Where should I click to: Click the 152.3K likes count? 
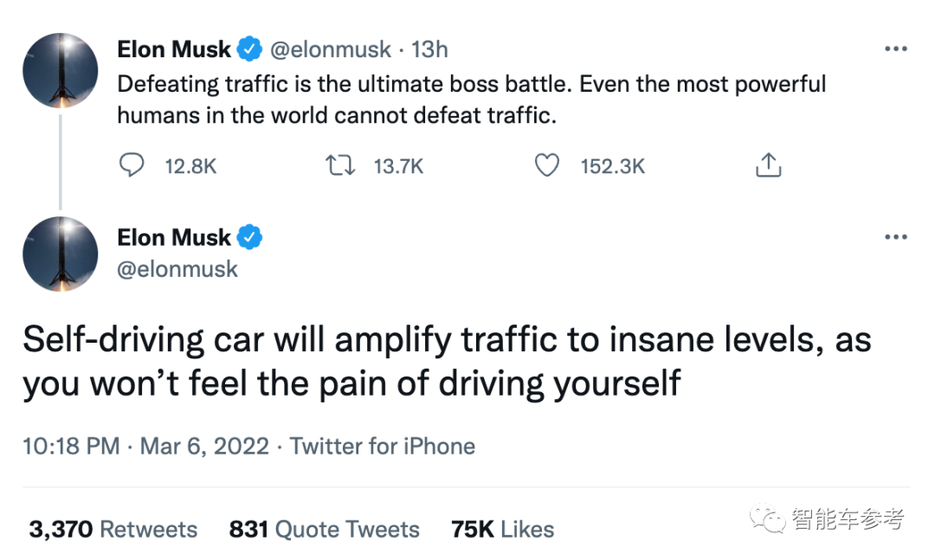[613, 166]
